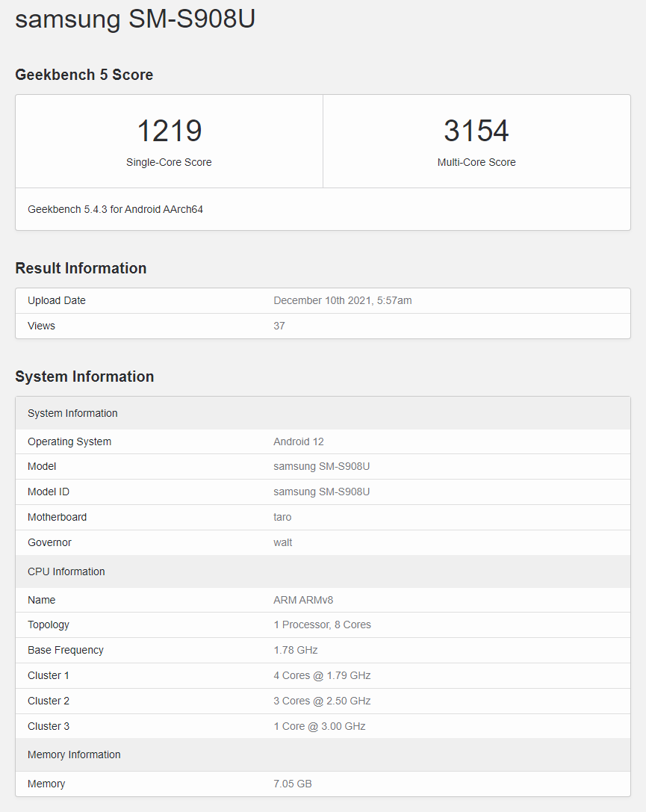
Task: Click the topology value 1 Processor, 8 Cores
Action: click(322, 625)
